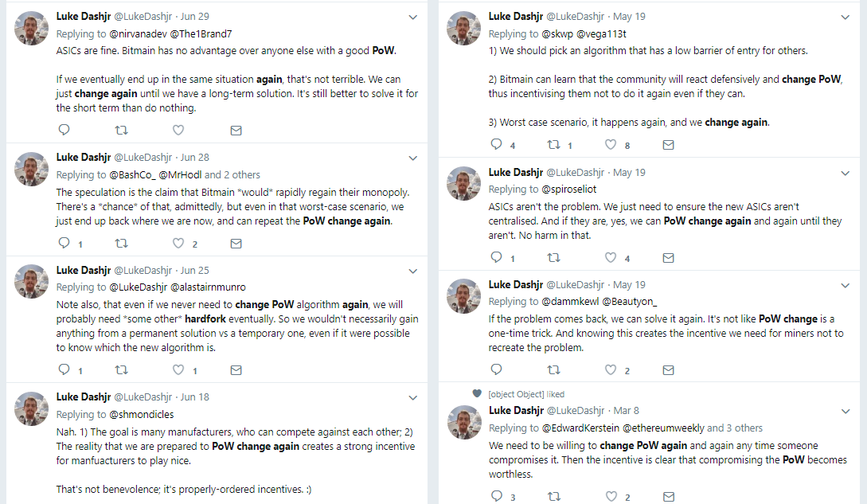
Task: Reply to the Jun 29 tweet
Action: [x=64, y=130]
